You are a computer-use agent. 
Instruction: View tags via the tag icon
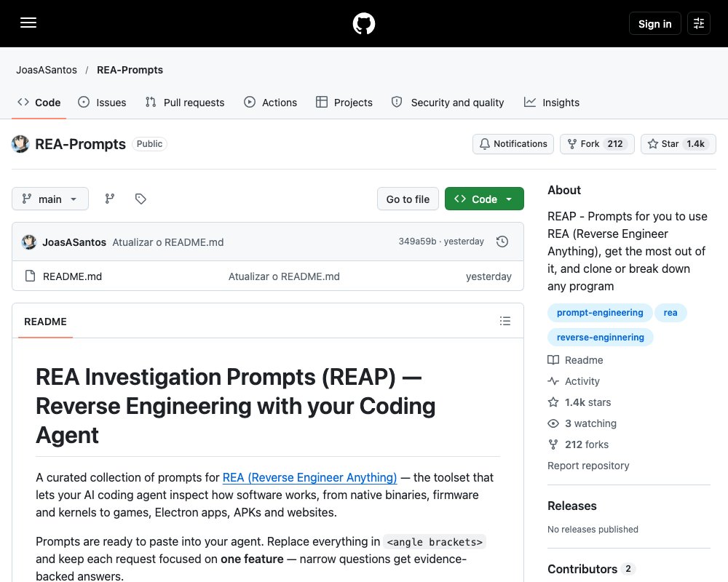point(141,199)
